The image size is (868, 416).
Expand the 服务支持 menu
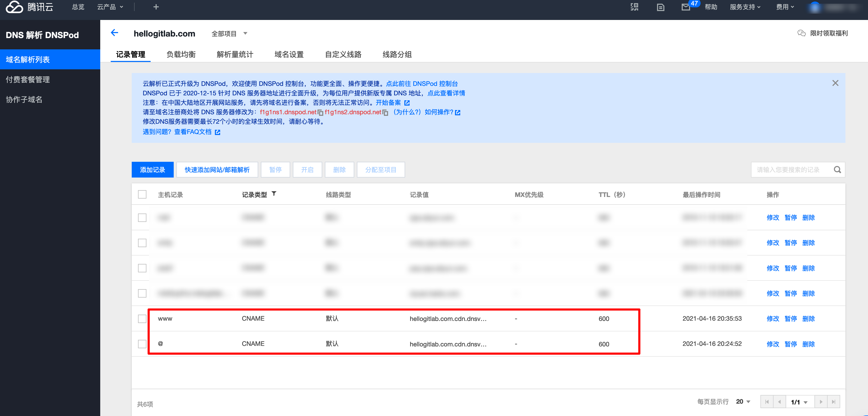pos(745,7)
